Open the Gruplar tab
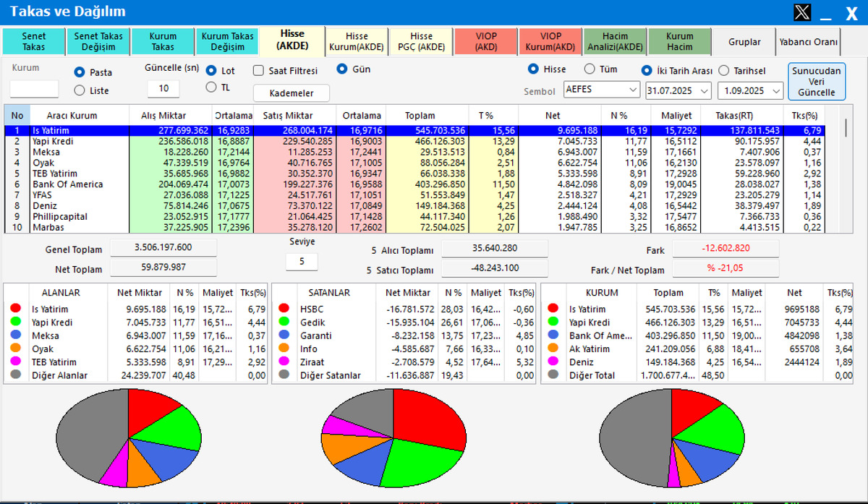Image resolution: width=868 pixels, height=504 pixels. tap(744, 42)
